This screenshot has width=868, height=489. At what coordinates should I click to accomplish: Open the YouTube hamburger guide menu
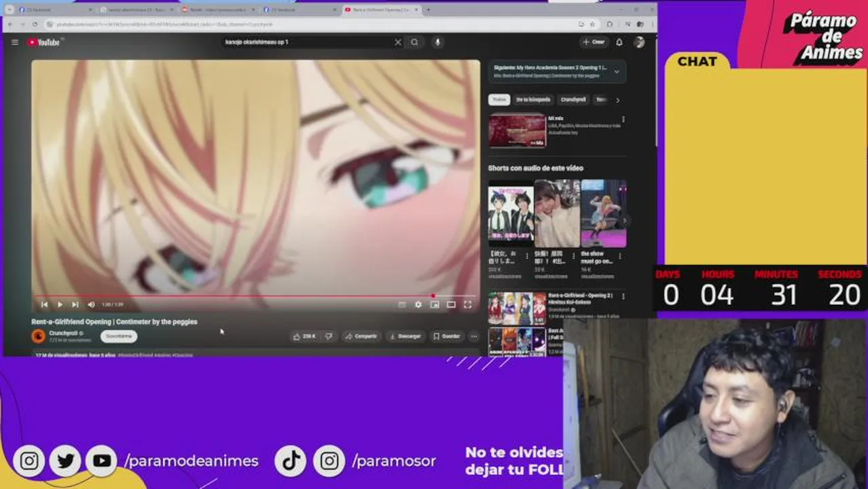[x=15, y=42]
